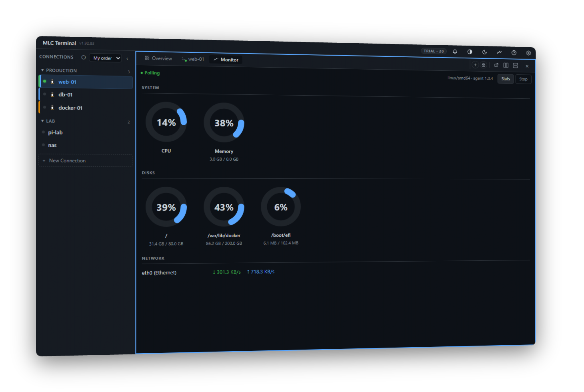The height and width of the screenshot is (392, 584).
Task: Click the 3.0 GB / 8.0 GB memory value
Action: pyautogui.click(x=224, y=159)
